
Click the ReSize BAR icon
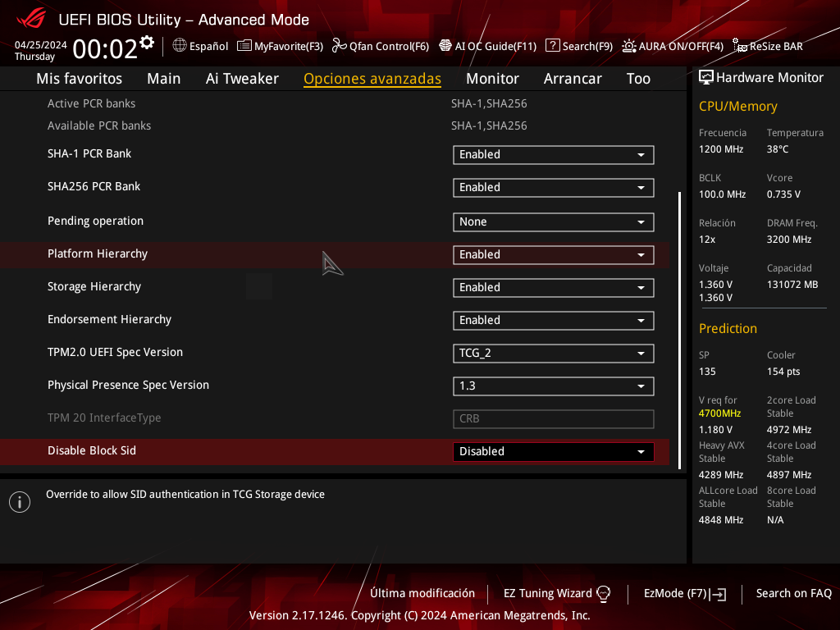[740, 46]
